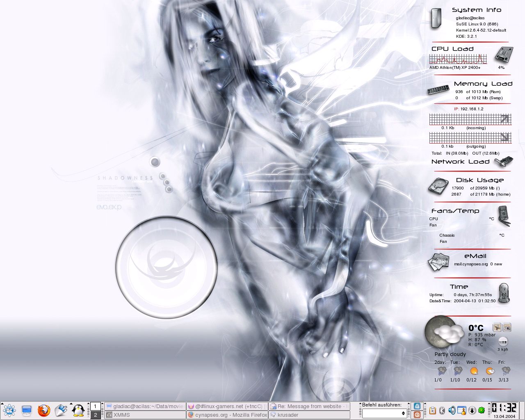
Task: Click the 17900 of 20959 Mb (/) line
Action: coord(476,188)
